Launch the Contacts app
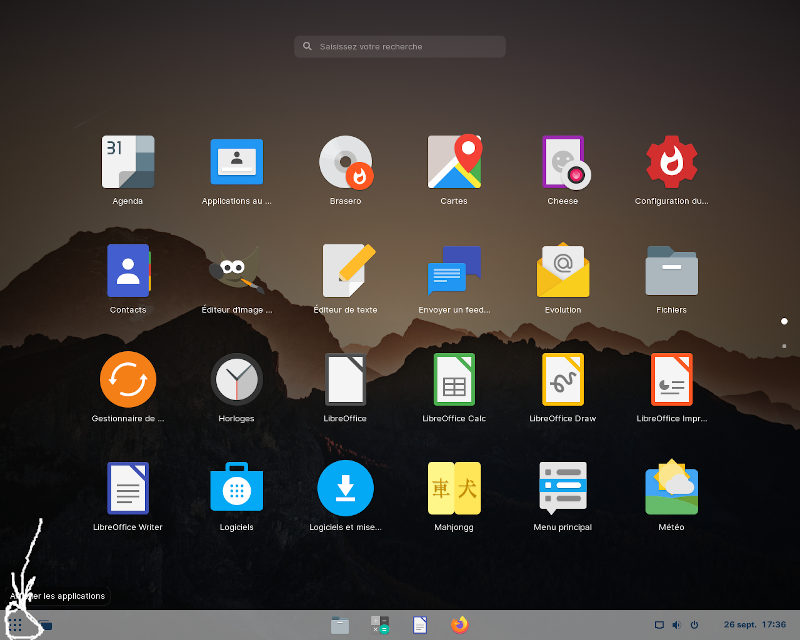 pyautogui.click(x=128, y=270)
